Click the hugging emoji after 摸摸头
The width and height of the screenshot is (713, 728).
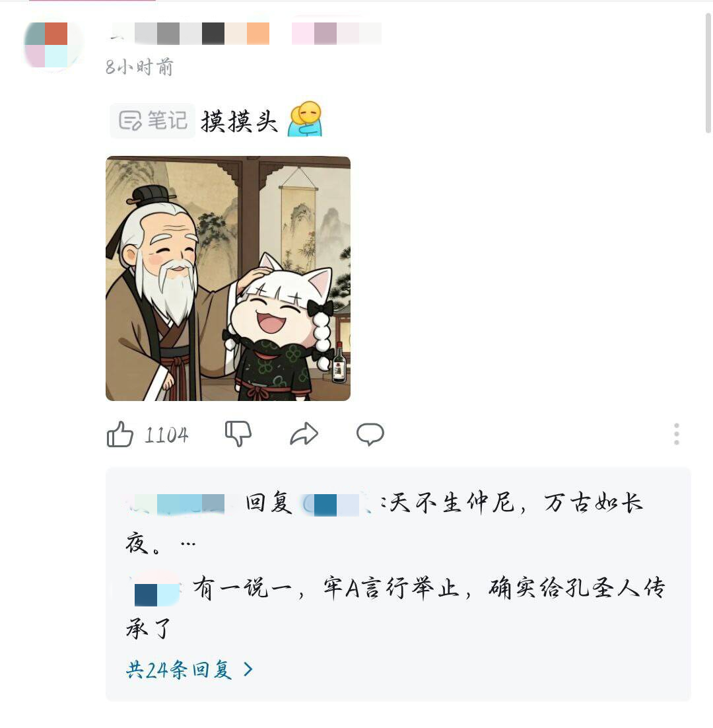305,120
